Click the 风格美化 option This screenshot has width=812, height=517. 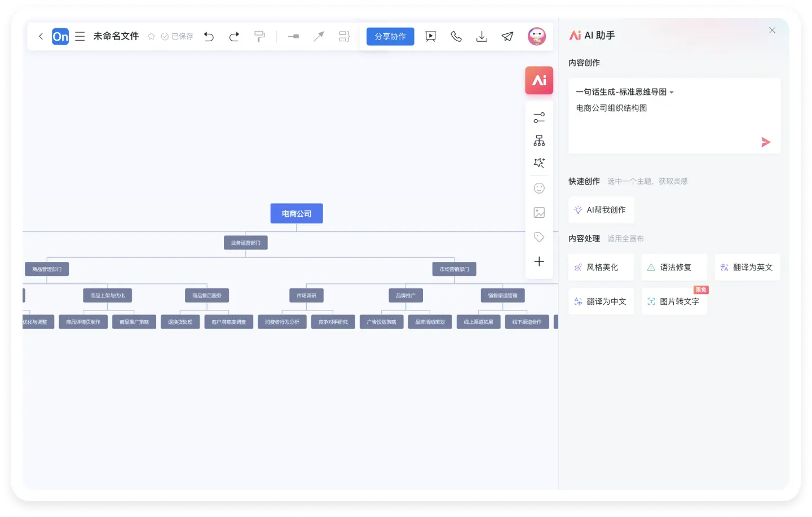[601, 267]
